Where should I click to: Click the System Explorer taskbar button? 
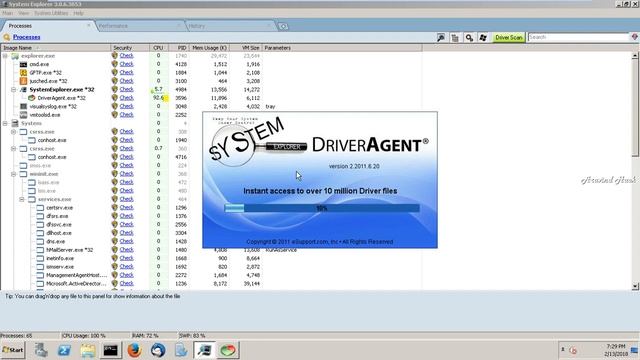pyautogui.click(x=204, y=350)
